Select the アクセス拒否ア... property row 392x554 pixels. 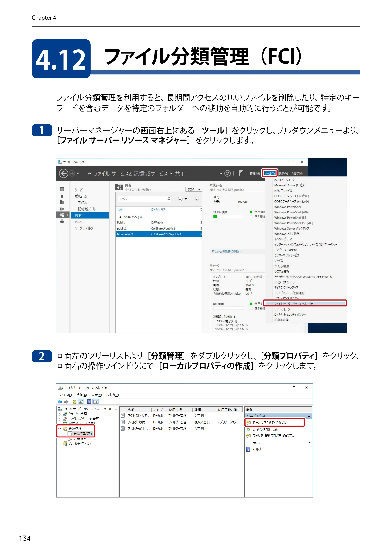tap(181, 416)
